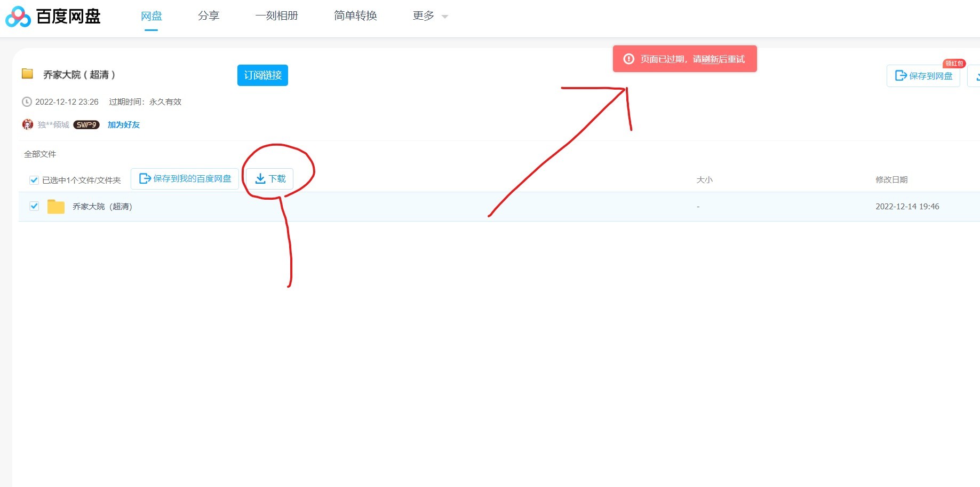This screenshot has width=980, height=487.
Task: Expand the 更多 dropdown menu
Action: 430,16
